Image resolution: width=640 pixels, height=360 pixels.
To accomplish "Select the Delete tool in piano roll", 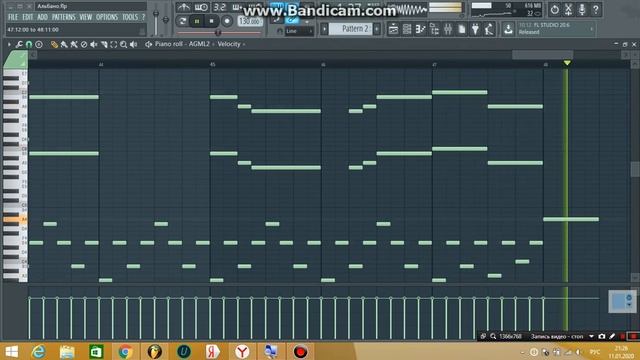I will pos(84,44).
